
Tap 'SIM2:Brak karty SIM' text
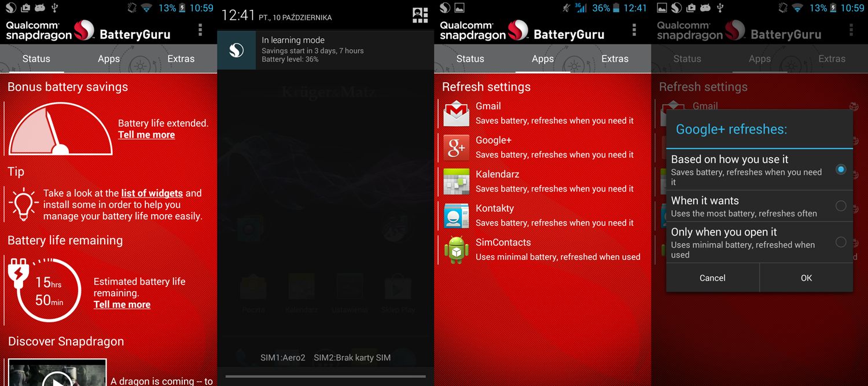click(352, 358)
